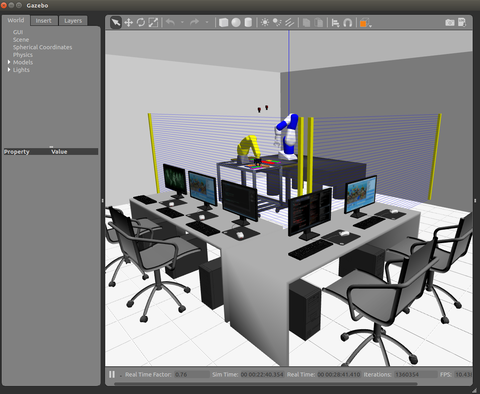Click the Real Time Factor value field
Viewport: 480px width, 394px height.
click(x=191, y=374)
